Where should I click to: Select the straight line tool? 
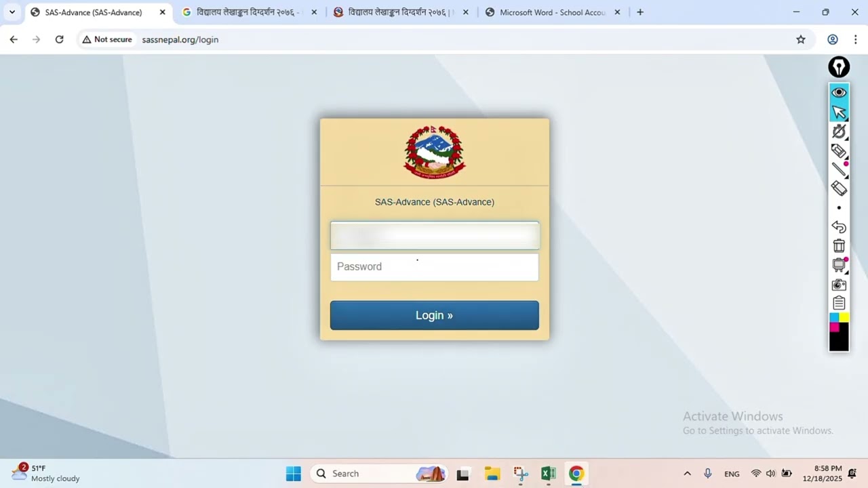(x=839, y=169)
